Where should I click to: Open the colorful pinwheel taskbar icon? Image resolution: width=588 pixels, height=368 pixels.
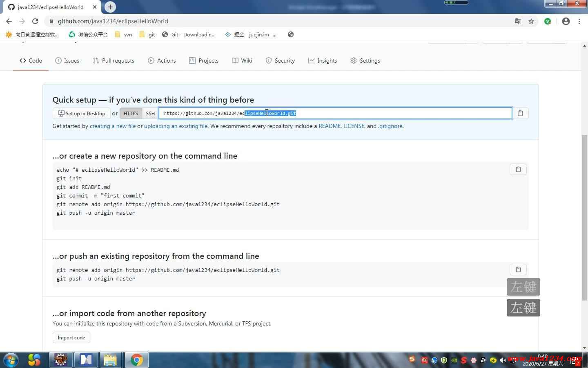coord(34,360)
